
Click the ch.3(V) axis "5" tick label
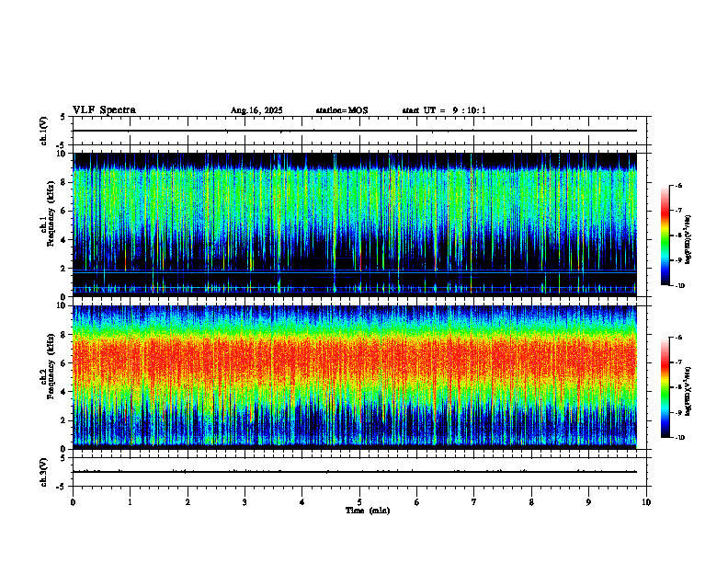click(63, 458)
